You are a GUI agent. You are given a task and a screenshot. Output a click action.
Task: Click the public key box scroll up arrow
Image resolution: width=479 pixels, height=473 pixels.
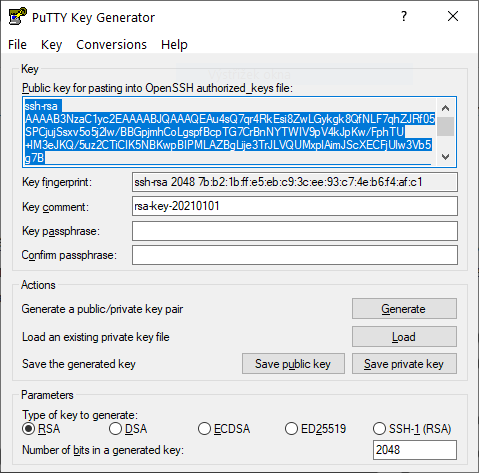tap(445, 108)
